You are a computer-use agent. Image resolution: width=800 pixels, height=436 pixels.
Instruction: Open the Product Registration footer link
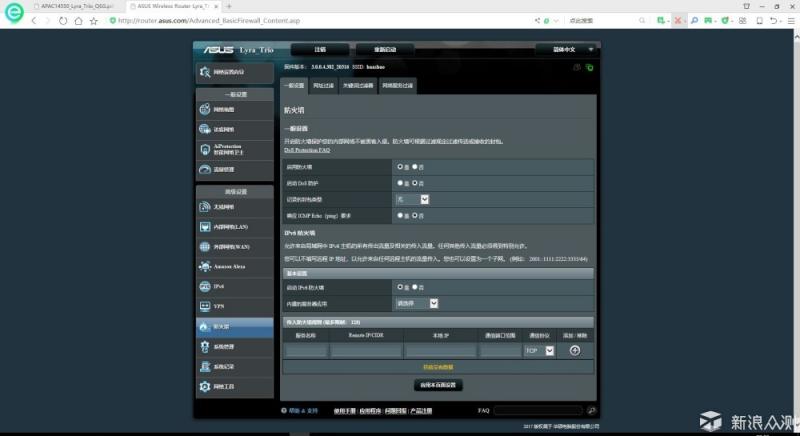(x=421, y=411)
